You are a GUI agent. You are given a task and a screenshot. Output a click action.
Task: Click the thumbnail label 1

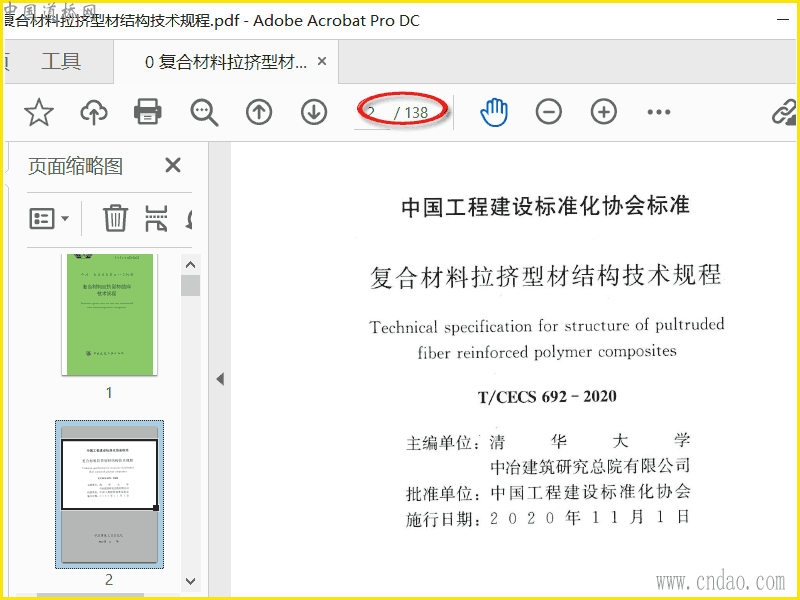[109, 393]
